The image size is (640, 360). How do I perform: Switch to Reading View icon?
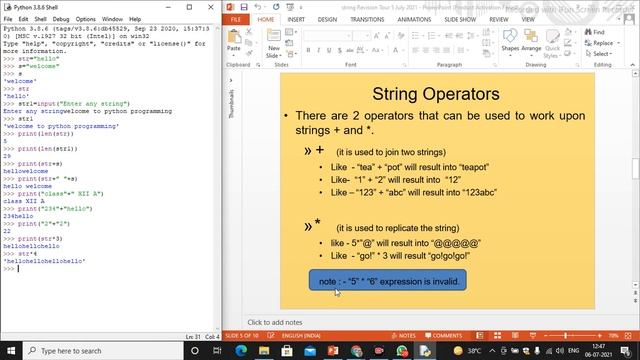[x=515, y=336]
